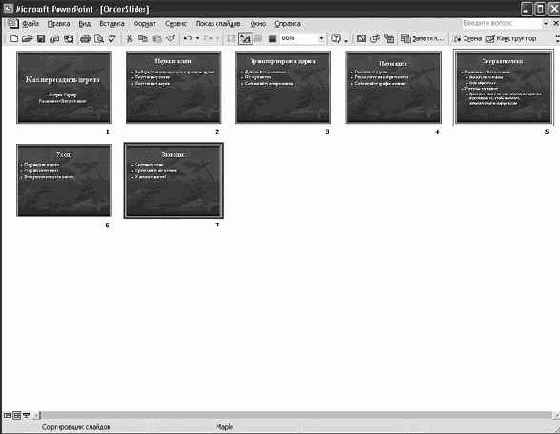Image resolution: width=560 pixels, height=434 pixels.
Task: Open toolbar options arrow at far right
Action: [x=557, y=38]
